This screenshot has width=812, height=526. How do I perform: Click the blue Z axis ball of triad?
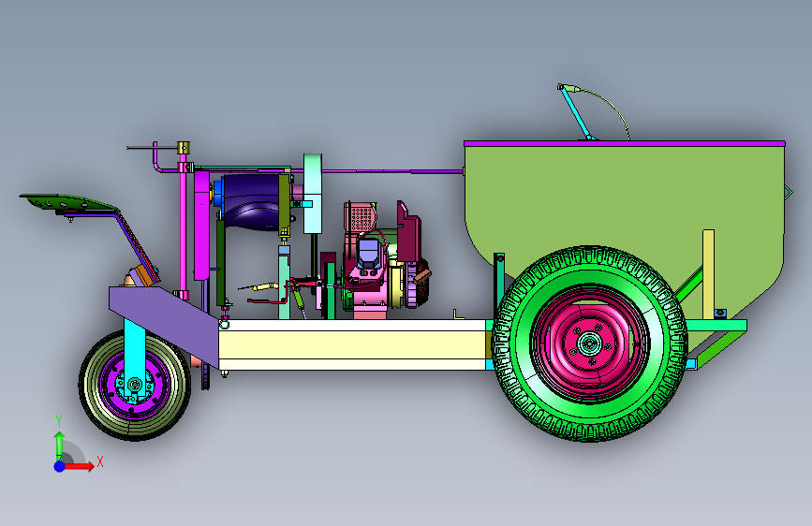click(59, 466)
